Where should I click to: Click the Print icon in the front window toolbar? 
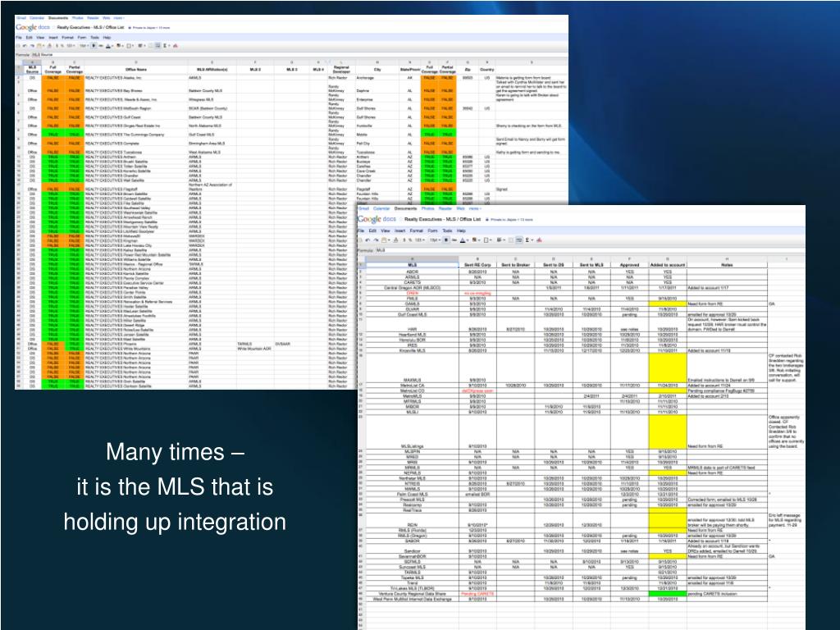pyautogui.click(x=359, y=240)
